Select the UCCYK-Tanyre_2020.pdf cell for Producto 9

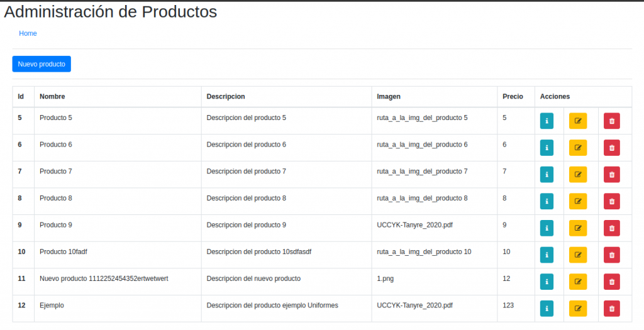point(414,225)
